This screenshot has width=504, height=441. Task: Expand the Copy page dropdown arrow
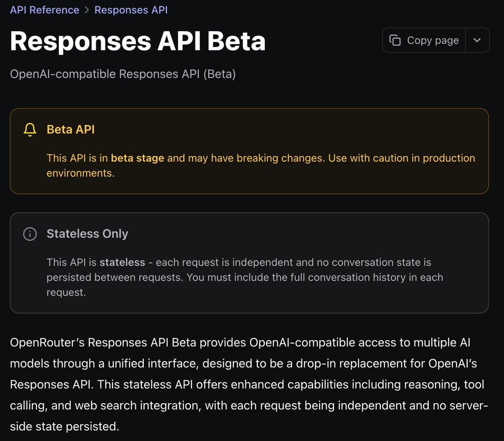477,40
